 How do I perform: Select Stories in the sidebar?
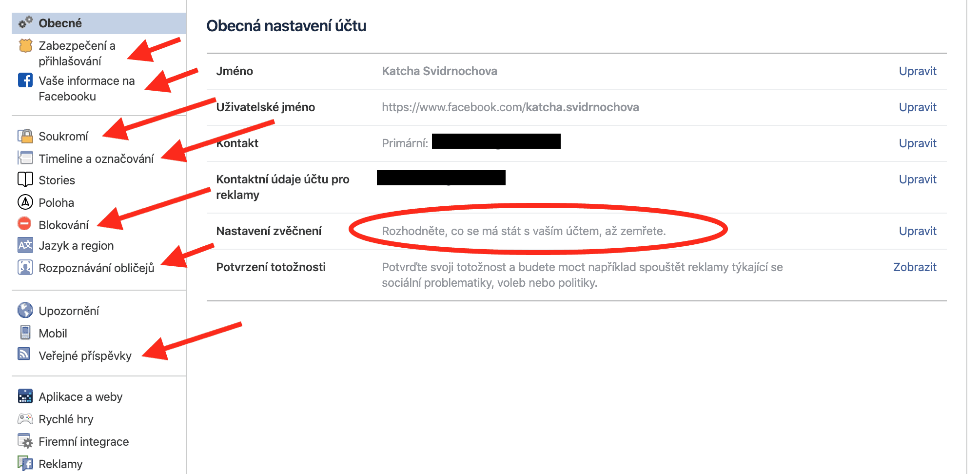57,180
